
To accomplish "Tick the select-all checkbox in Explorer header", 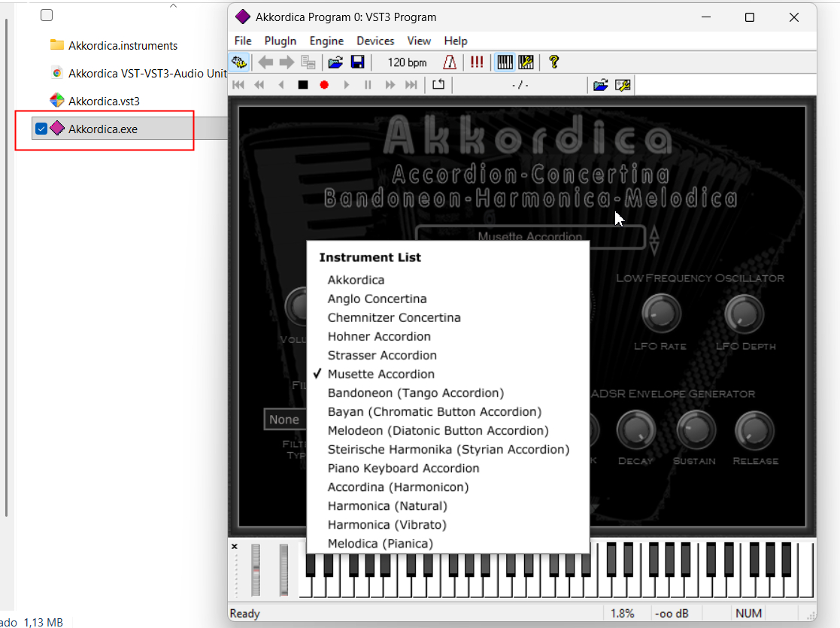I will pyautogui.click(x=47, y=15).
